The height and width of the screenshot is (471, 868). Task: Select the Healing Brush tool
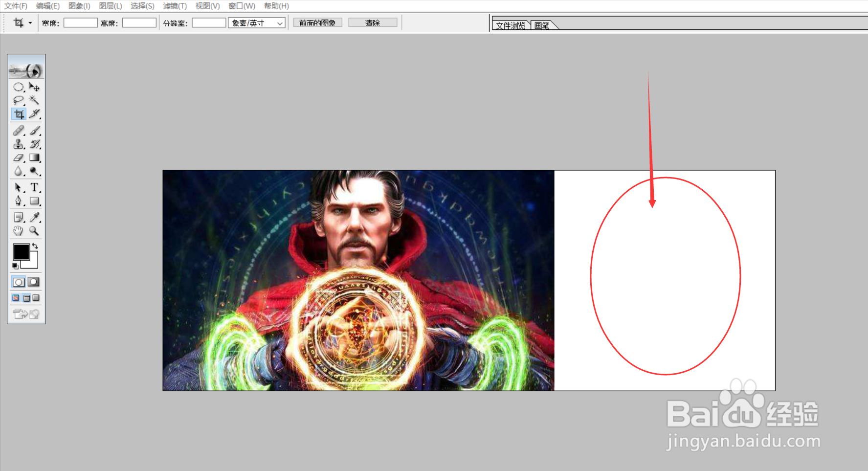coord(19,131)
